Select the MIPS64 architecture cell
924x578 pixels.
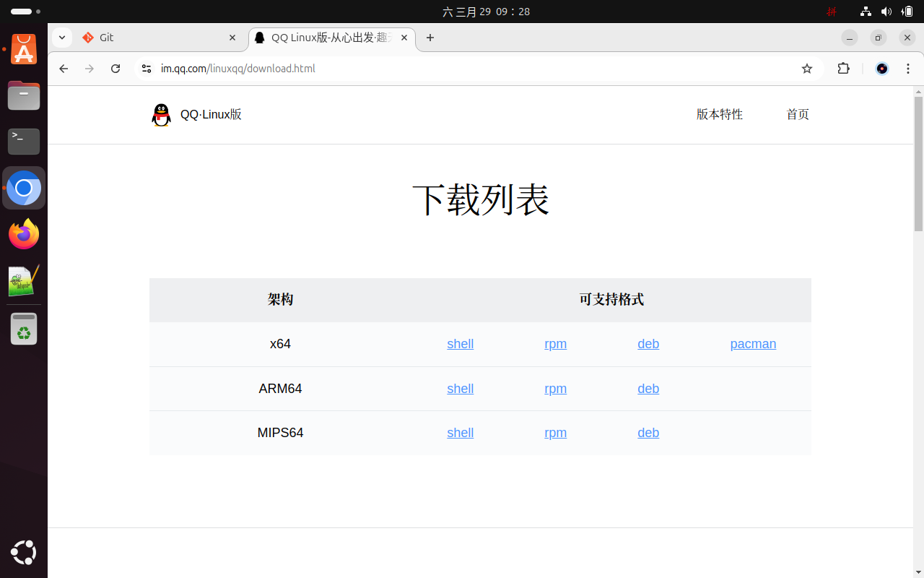pyautogui.click(x=280, y=433)
